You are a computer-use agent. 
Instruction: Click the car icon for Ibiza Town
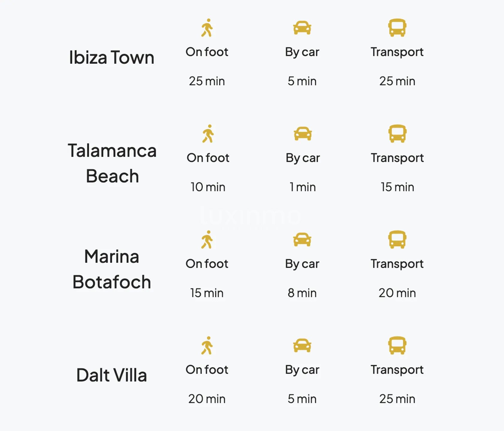click(302, 28)
